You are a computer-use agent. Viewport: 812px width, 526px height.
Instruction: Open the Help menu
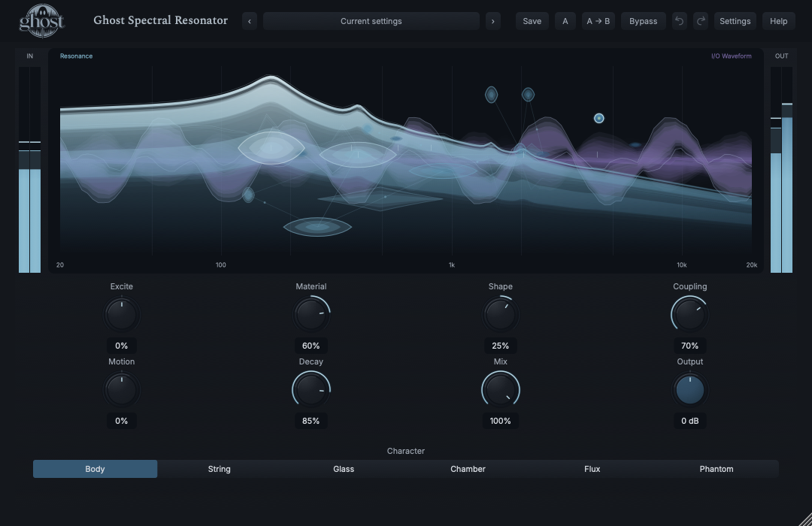(x=778, y=21)
